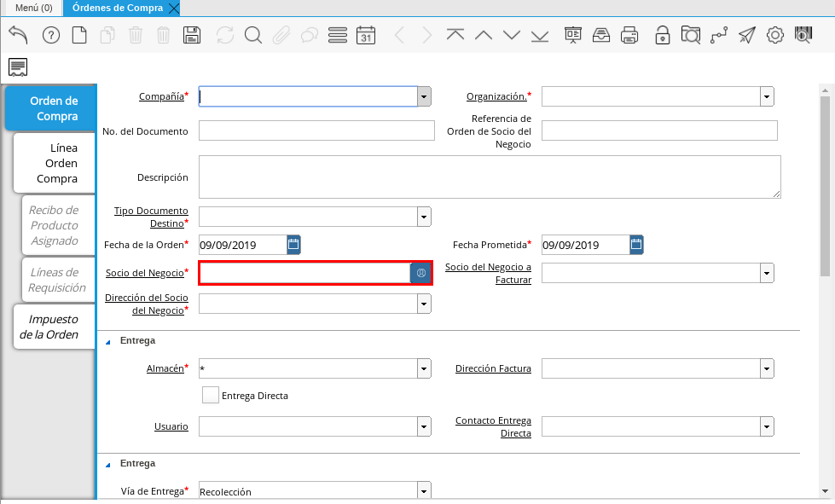Expand the Tipo Documento Destino dropdown
Viewport: 835px width, 504px height.
click(x=424, y=217)
